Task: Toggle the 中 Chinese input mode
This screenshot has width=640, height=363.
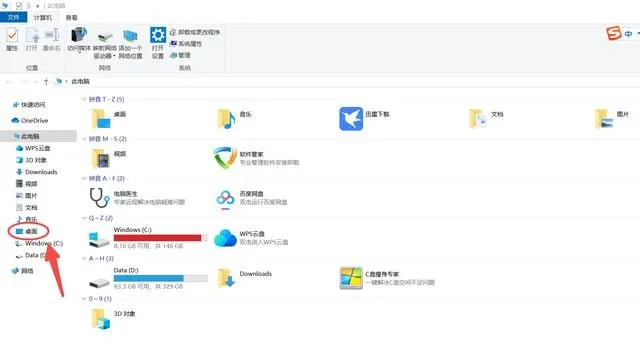Action: click(x=629, y=34)
